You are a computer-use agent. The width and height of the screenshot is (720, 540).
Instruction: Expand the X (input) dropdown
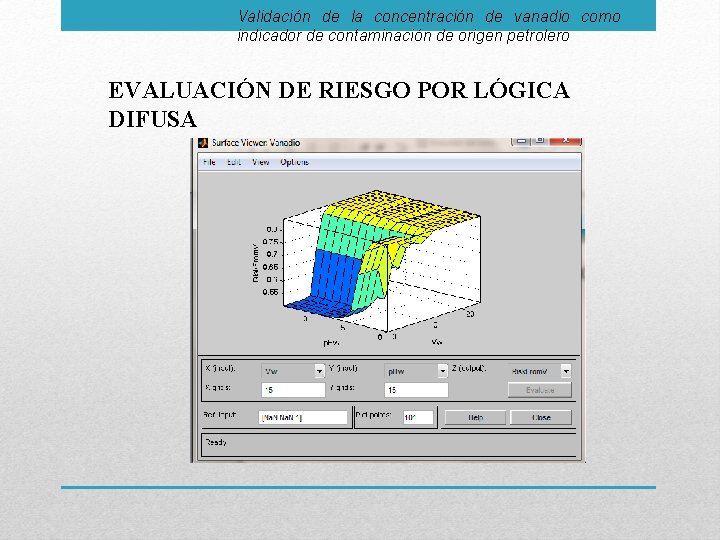tap(320, 371)
